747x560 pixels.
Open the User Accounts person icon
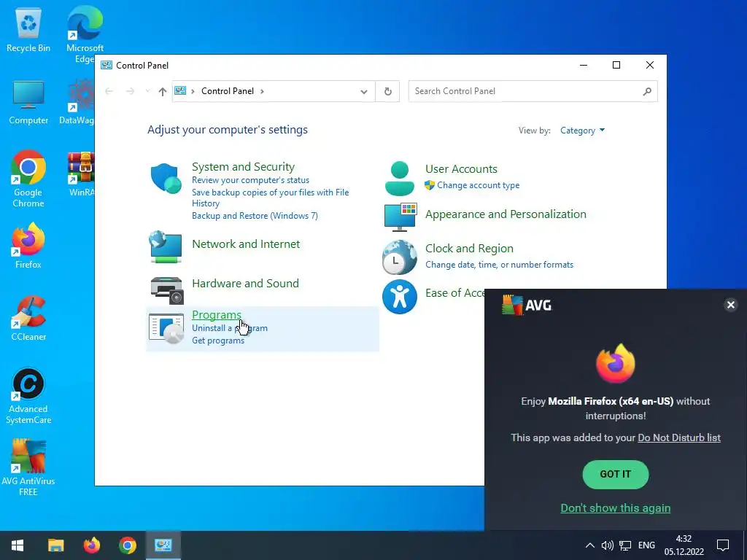pyautogui.click(x=399, y=179)
